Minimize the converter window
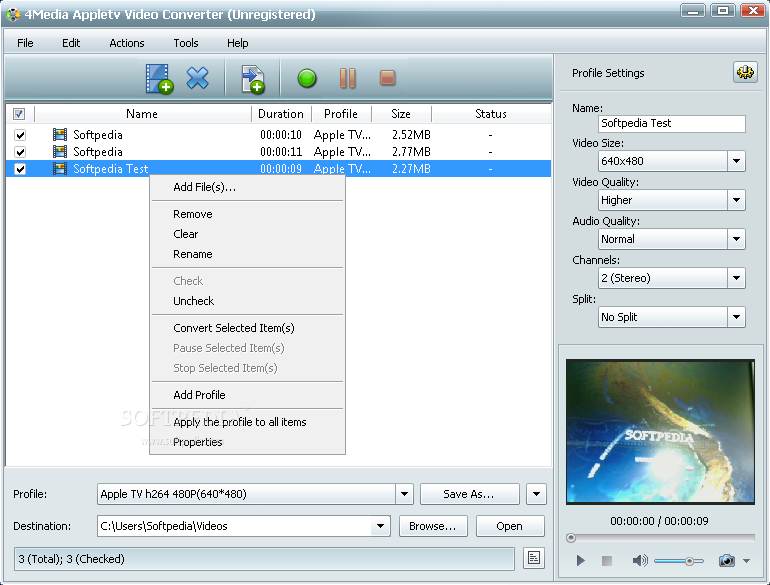770x585 pixels. point(692,11)
